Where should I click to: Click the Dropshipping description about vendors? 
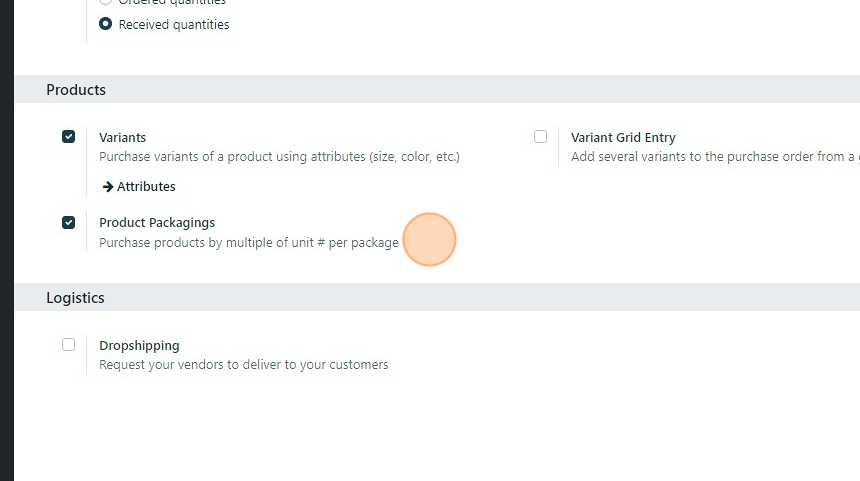coord(243,364)
